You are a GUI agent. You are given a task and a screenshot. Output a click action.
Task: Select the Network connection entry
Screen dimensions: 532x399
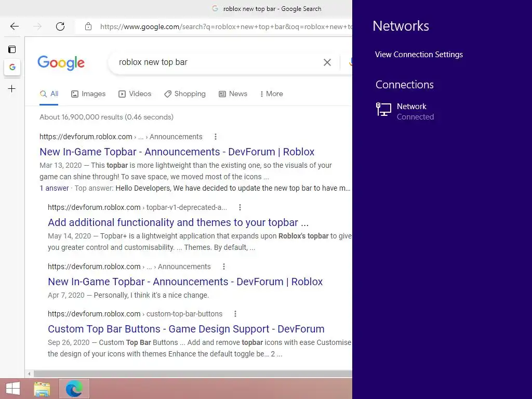coord(405,112)
